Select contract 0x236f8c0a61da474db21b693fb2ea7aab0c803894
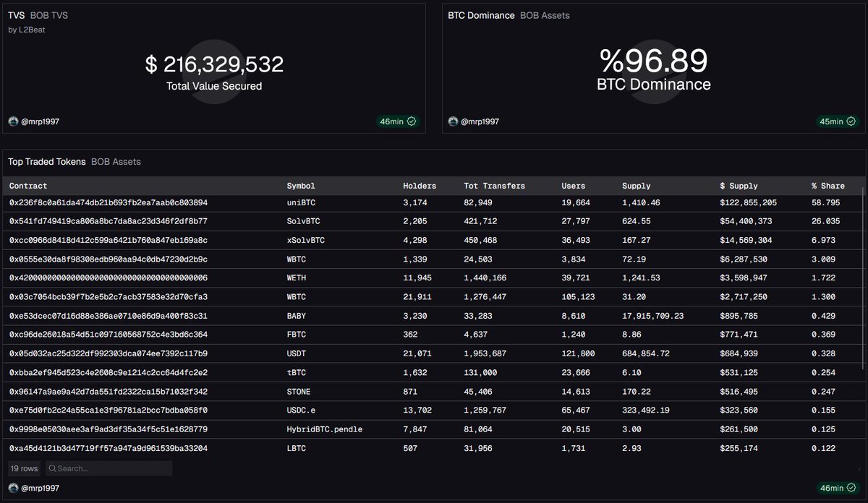Image resolution: width=868 pixels, height=503 pixels. tap(109, 203)
